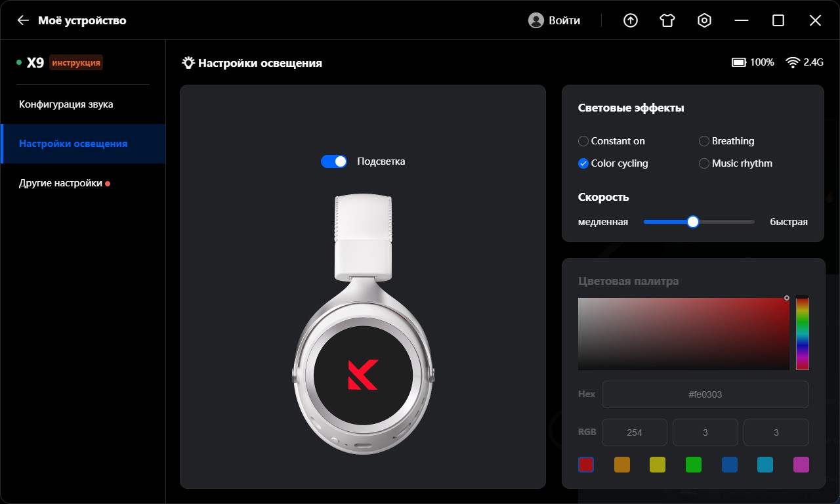Select Breathing lighting effect

(x=726, y=141)
